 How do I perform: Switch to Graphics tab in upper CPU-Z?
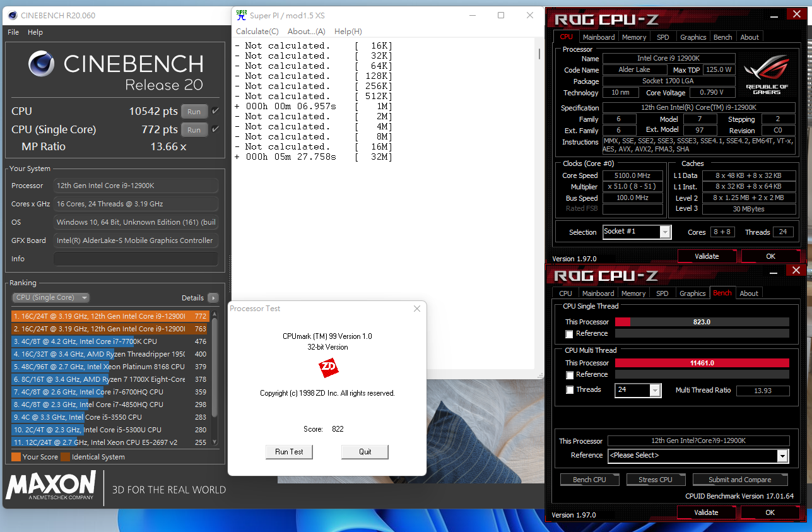point(693,37)
